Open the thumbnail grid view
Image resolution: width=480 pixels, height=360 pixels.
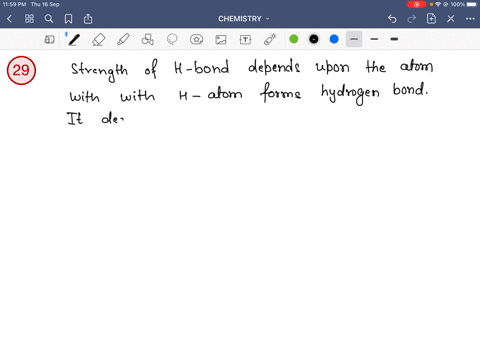coord(29,19)
